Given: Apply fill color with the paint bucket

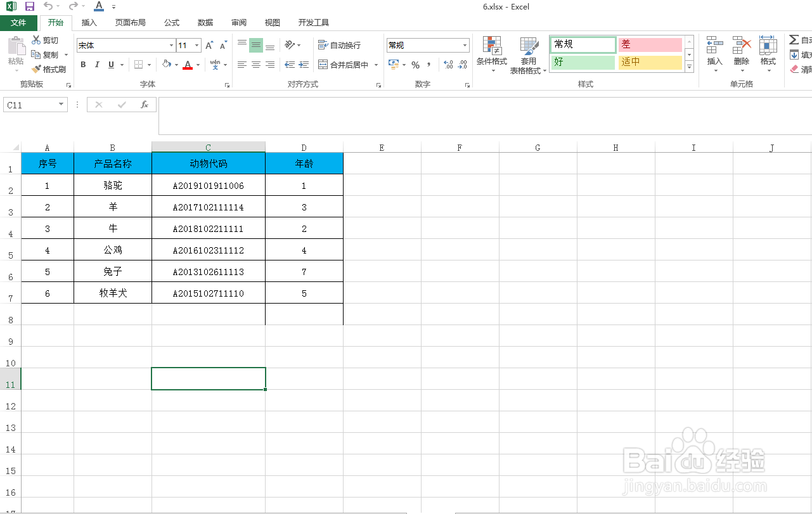Looking at the screenshot, I should (166, 65).
